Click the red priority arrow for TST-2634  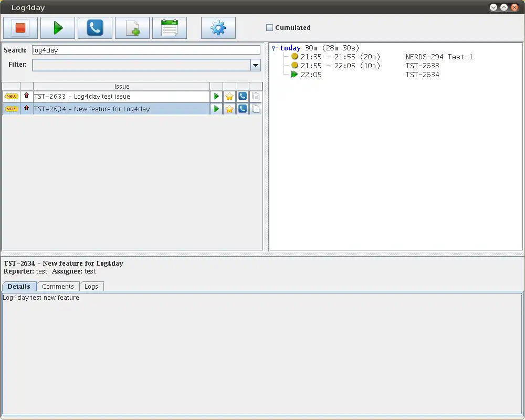(26, 108)
